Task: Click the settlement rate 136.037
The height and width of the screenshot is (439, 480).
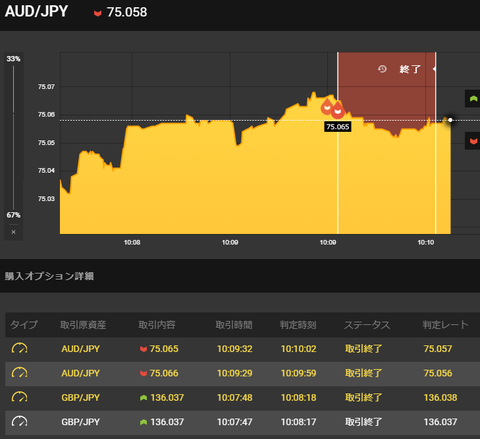Action: [x=440, y=422]
